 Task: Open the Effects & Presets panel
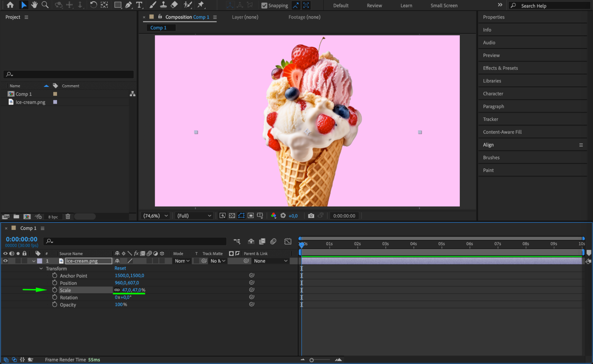[x=500, y=68]
